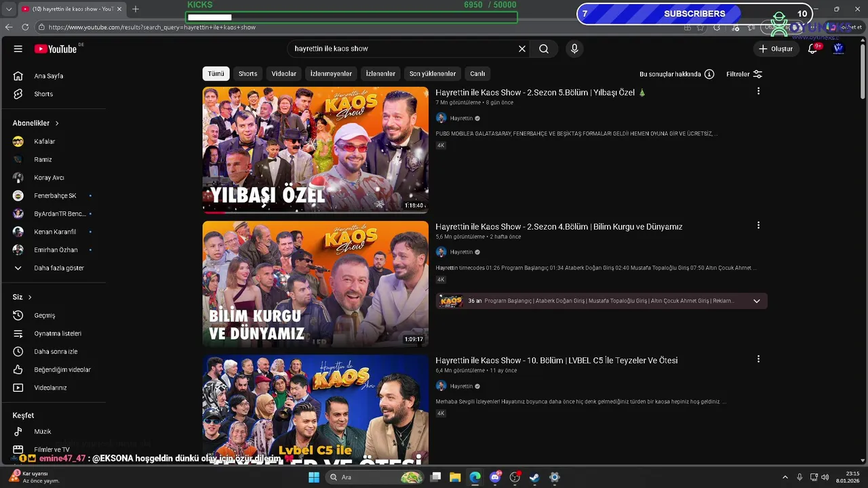The image size is (868, 488).
Task: Open the more-options menu for 10. Bölüm video
Action: click(x=758, y=359)
